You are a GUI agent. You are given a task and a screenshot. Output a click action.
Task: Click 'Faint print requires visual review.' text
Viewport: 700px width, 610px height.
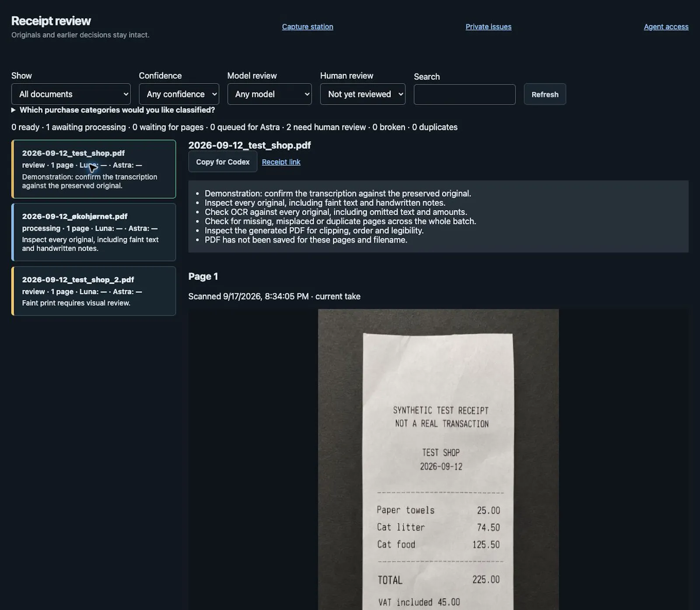point(76,303)
